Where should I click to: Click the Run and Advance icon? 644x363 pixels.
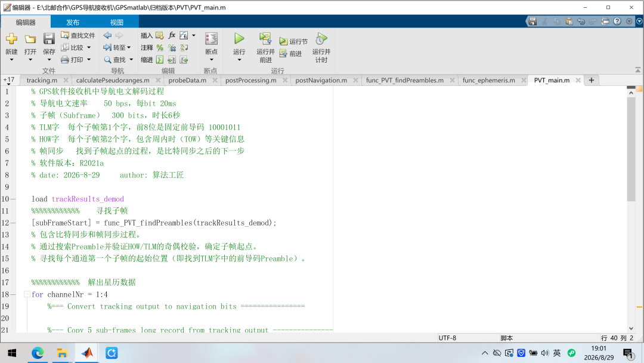pos(265,39)
